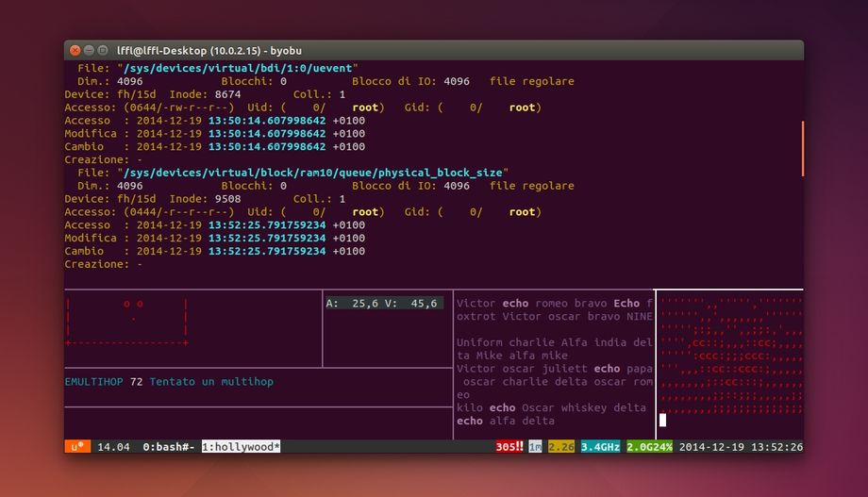Click the EMULTIHOP 72 Tentato un multihop line
The image size is (868, 497).
(x=169, y=382)
